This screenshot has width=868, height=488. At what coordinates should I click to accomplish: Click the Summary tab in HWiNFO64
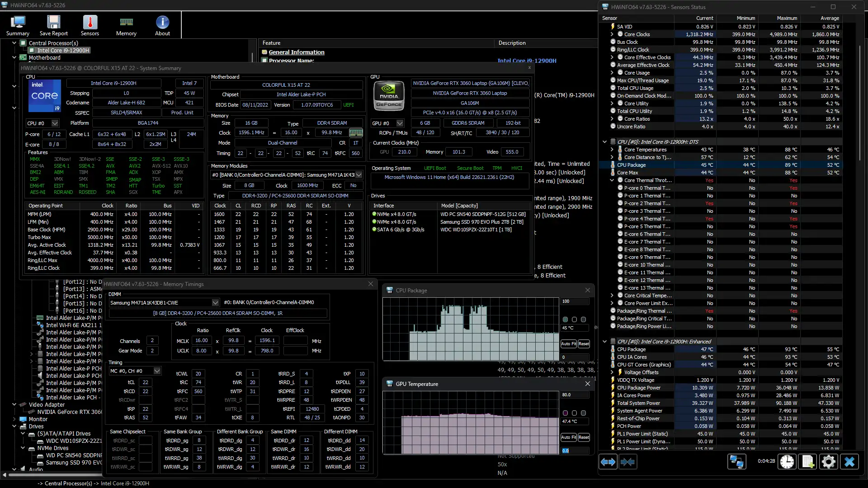click(x=18, y=25)
